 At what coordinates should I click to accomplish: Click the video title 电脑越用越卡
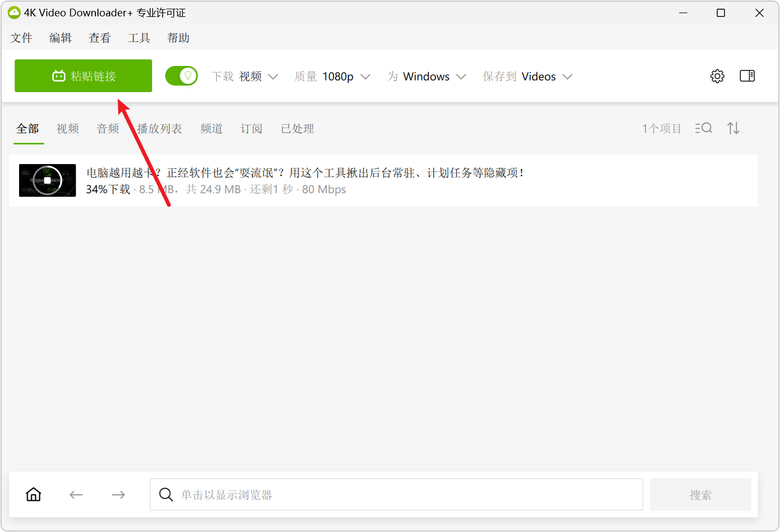pyautogui.click(x=305, y=173)
